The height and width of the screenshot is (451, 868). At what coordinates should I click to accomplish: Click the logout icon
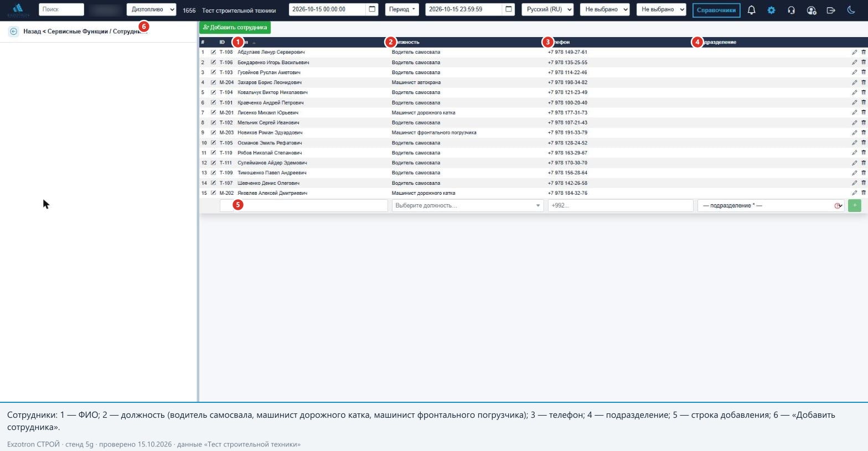point(831,10)
